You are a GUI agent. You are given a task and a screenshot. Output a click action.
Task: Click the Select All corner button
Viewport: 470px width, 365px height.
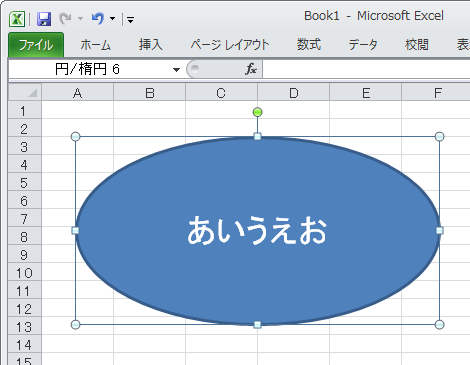[x=25, y=92]
